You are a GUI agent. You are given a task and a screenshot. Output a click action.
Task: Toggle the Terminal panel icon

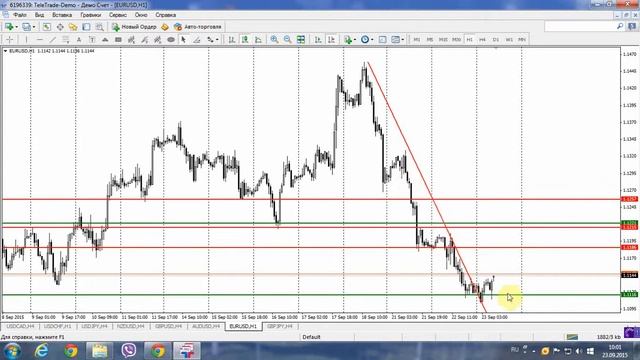86,27
